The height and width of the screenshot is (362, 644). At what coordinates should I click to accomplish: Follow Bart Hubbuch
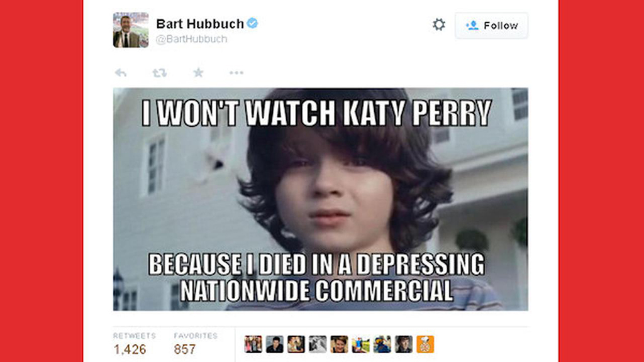491,25
